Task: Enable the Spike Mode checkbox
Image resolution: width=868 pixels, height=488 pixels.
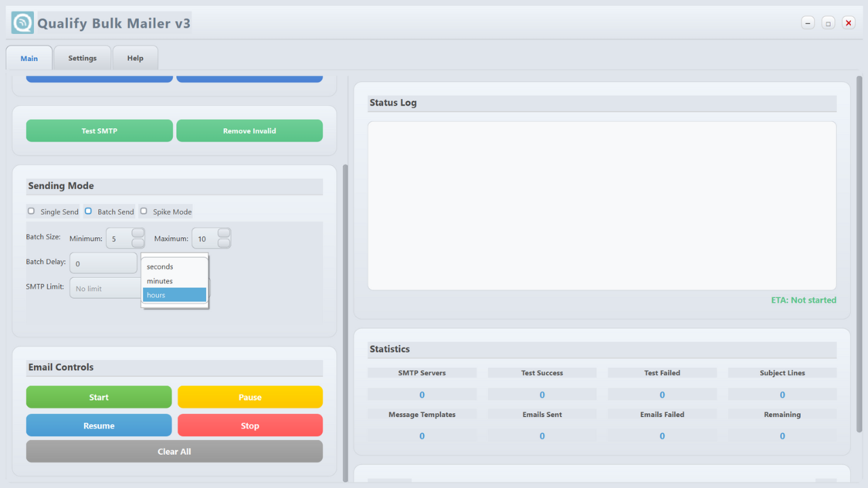Action: click(144, 211)
